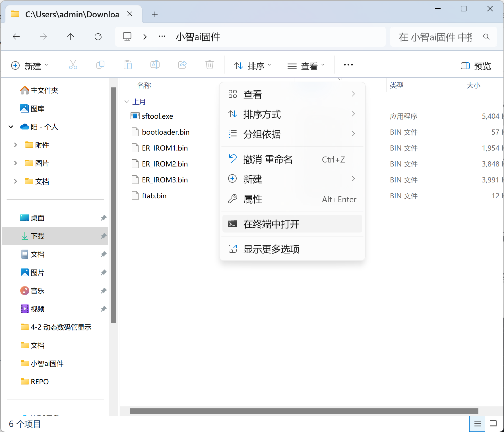This screenshot has height=432, width=504.
Task: Open the 桌面 quick access link
Action: (x=38, y=218)
